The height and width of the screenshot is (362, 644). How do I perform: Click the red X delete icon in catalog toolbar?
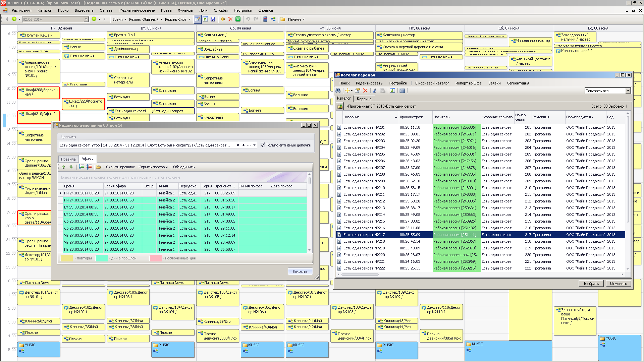(365, 90)
